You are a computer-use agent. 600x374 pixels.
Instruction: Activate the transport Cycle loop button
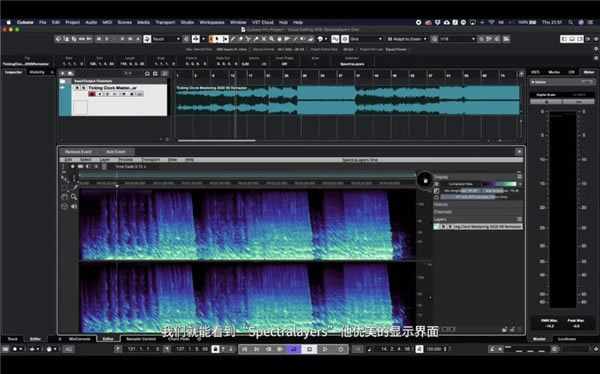(x=294, y=349)
